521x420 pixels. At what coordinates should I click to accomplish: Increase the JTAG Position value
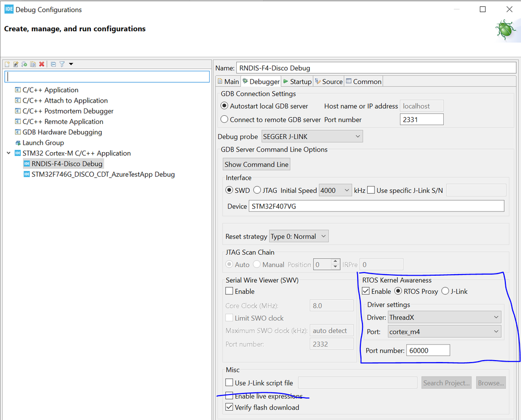(335, 262)
